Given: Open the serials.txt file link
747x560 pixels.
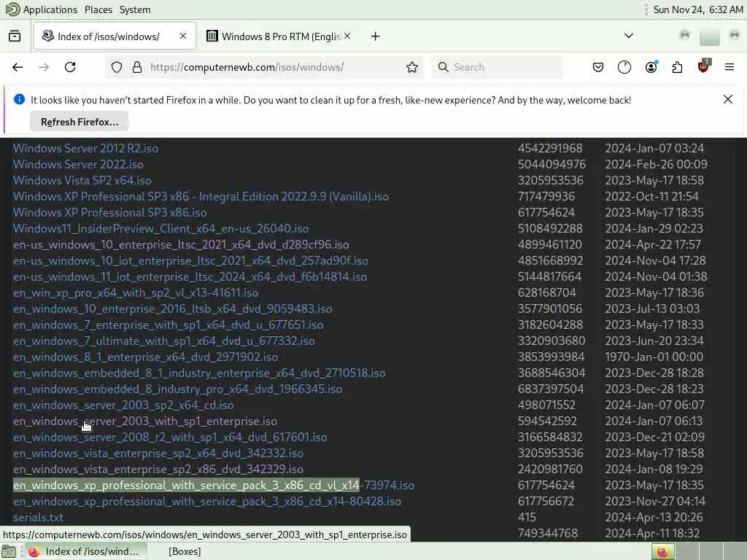Looking at the screenshot, I should click(38, 518).
